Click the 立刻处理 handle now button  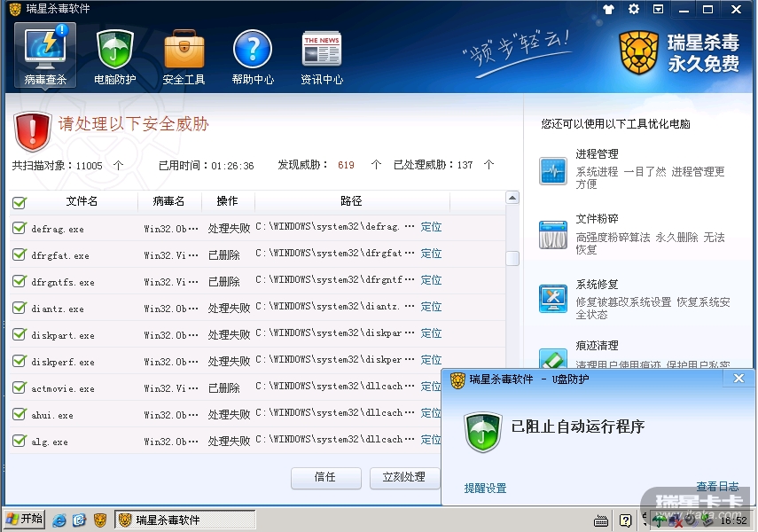pos(404,478)
